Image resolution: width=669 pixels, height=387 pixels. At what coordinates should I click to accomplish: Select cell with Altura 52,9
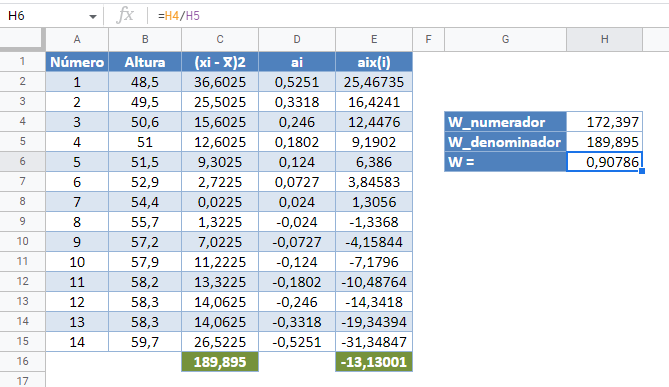pyautogui.click(x=145, y=182)
